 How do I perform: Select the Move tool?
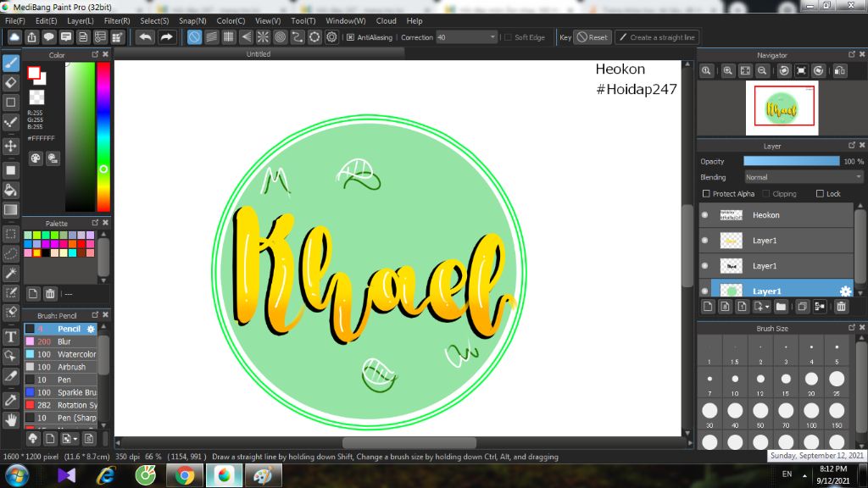pos(10,146)
